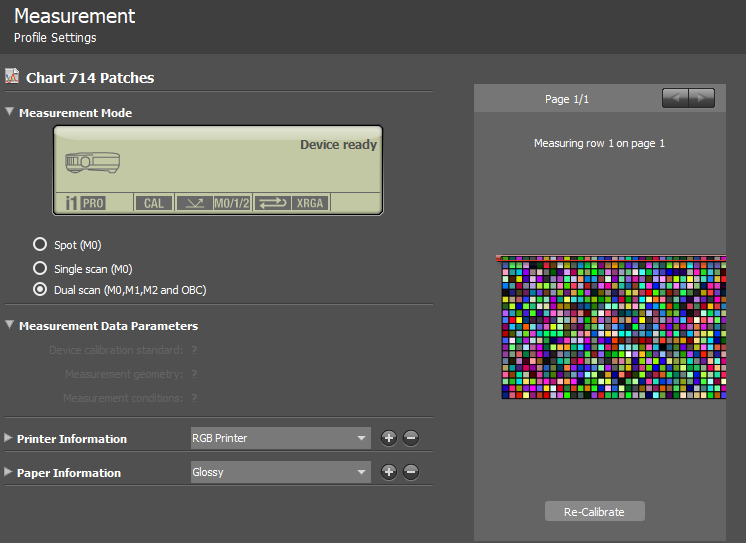Image resolution: width=746 pixels, height=543 pixels.
Task: Add a new paper with plus icon
Action: (389, 472)
